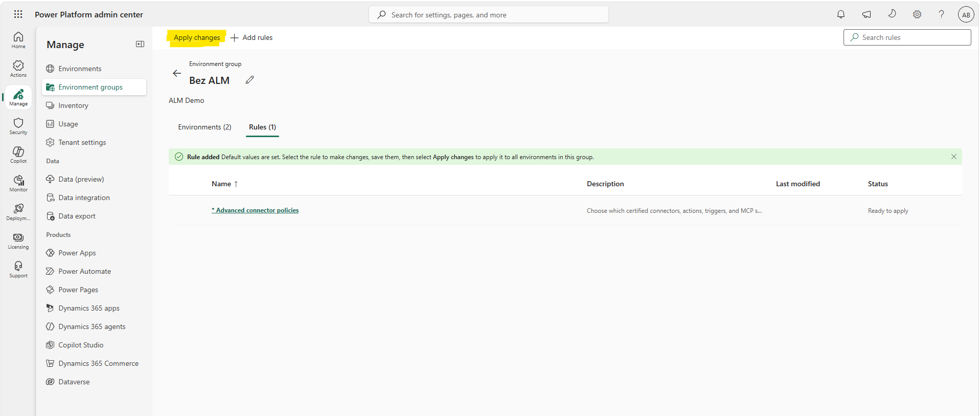
Task: Select Environment groups menu item
Action: pyautogui.click(x=94, y=87)
